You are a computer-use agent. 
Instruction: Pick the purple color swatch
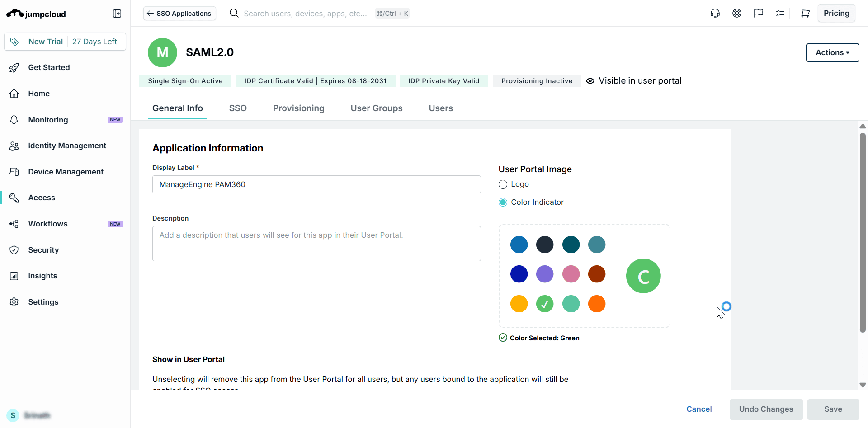pyautogui.click(x=545, y=274)
